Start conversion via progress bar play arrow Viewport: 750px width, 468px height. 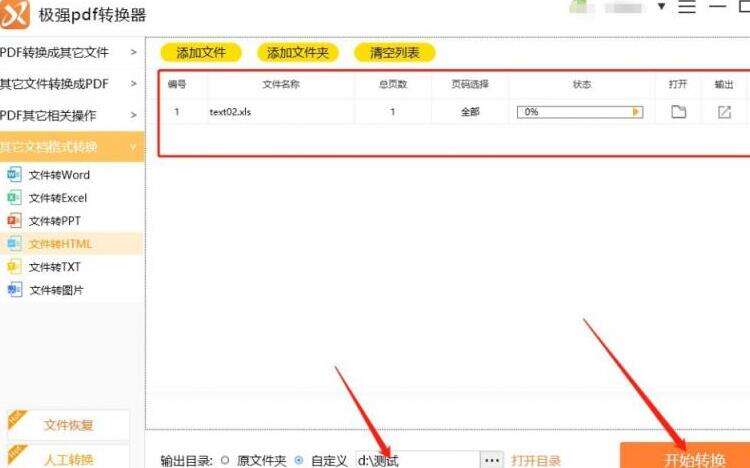tap(636, 112)
